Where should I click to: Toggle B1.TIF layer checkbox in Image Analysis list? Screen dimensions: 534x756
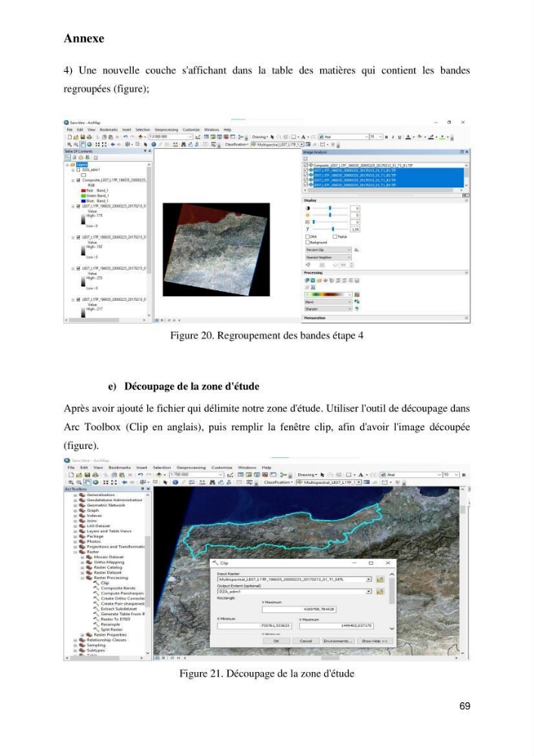click(x=306, y=170)
